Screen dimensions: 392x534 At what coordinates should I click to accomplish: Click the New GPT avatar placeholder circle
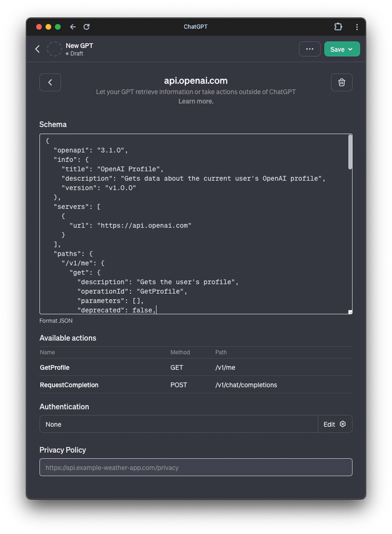[x=54, y=49]
